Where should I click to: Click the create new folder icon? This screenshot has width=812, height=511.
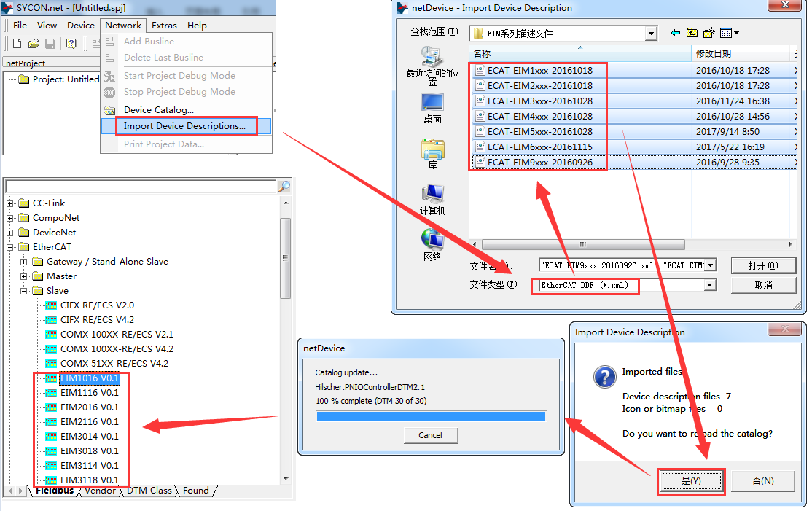[x=707, y=33]
